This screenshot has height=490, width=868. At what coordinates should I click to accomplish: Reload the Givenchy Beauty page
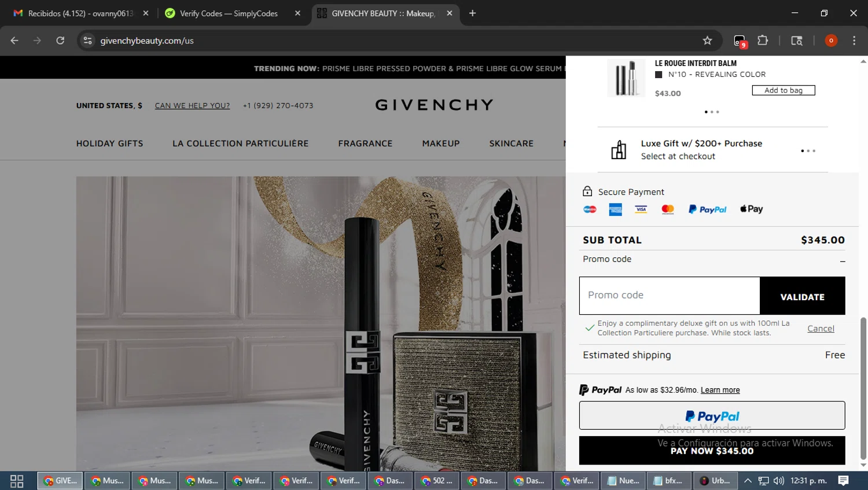point(60,40)
